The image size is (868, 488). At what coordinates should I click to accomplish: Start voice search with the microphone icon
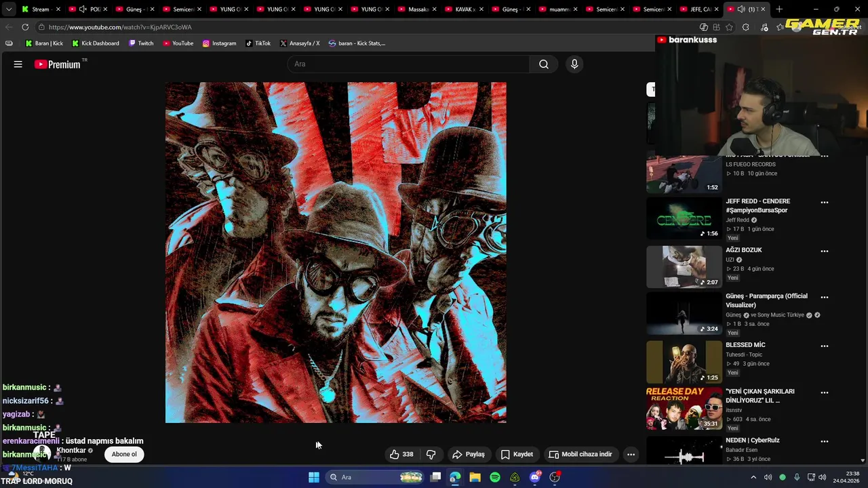(x=574, y=64)
